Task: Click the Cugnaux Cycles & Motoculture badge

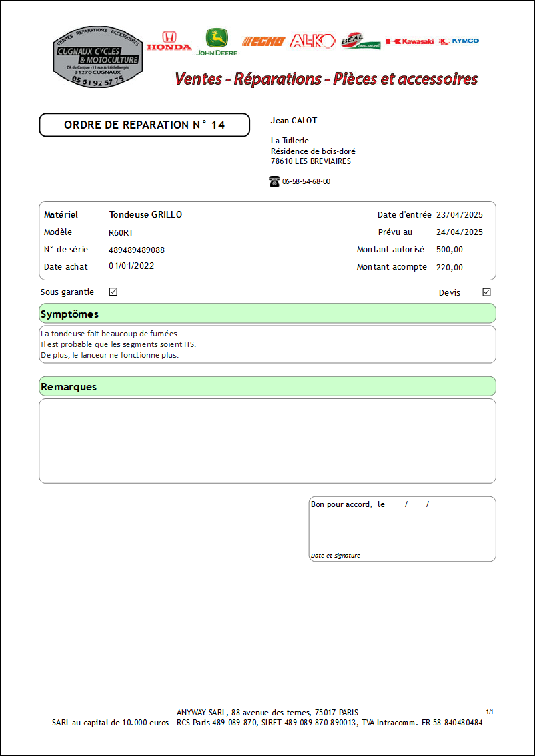Action: (x=98, y=57)
